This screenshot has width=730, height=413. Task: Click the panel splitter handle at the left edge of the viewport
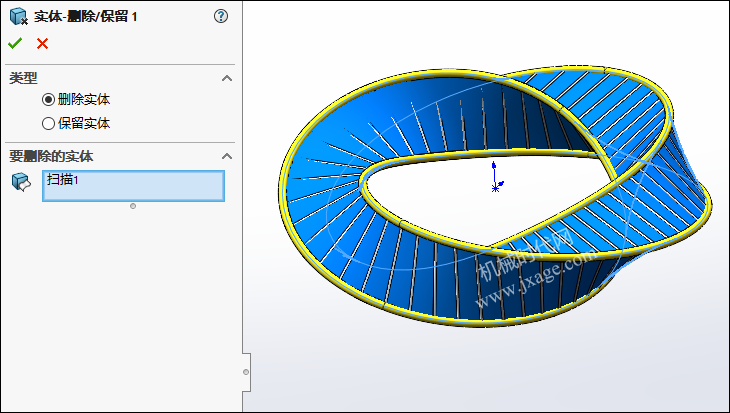[246, 372]
